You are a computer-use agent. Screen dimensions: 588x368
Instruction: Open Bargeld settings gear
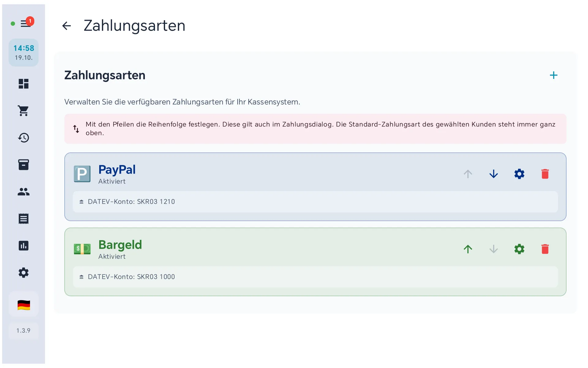coord(519,249)
